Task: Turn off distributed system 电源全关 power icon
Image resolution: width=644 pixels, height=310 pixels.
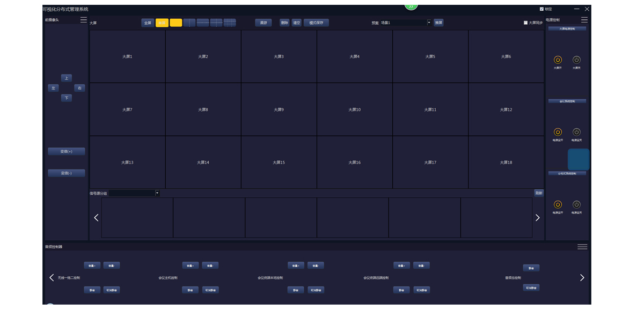Action: (x=576, y=204)
